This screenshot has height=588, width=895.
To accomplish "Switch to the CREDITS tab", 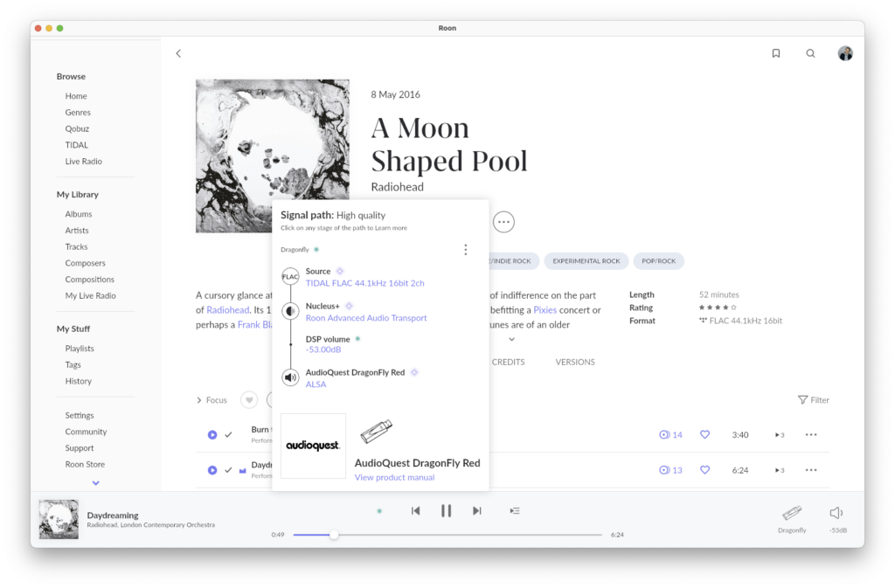I will pyautogui.click(x=508, y=362).
